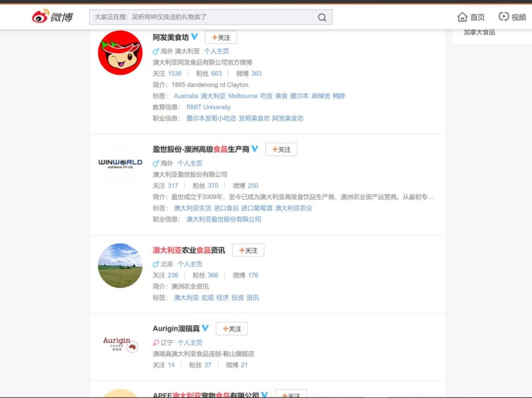532x398 pixels.
Task: Click male gender icon in 阿发美食坊 row
Action: click(x=156, y=51)
